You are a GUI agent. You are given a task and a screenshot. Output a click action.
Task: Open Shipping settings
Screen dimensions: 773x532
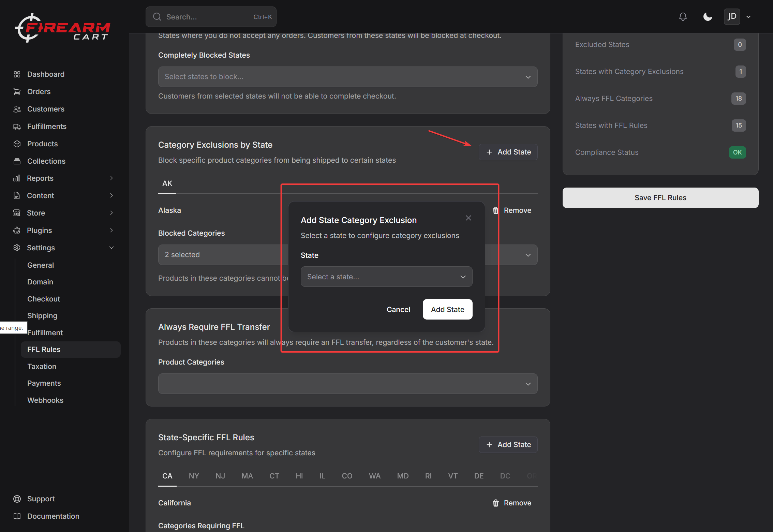[x=42, y=316]
